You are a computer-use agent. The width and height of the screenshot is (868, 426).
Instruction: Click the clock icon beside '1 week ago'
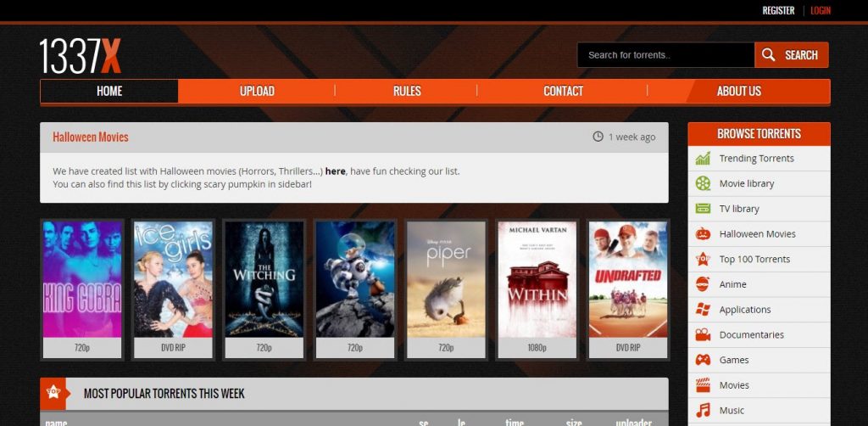(x=598, y=137)
